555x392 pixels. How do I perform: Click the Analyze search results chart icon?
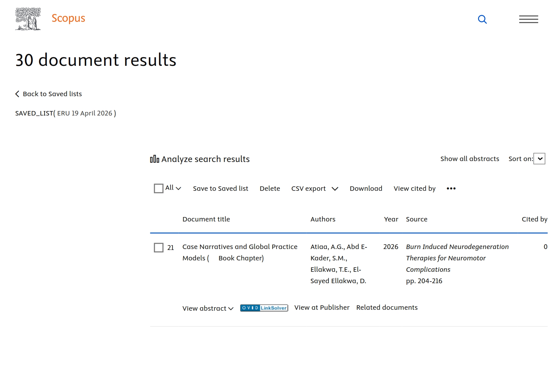(154, 159)
